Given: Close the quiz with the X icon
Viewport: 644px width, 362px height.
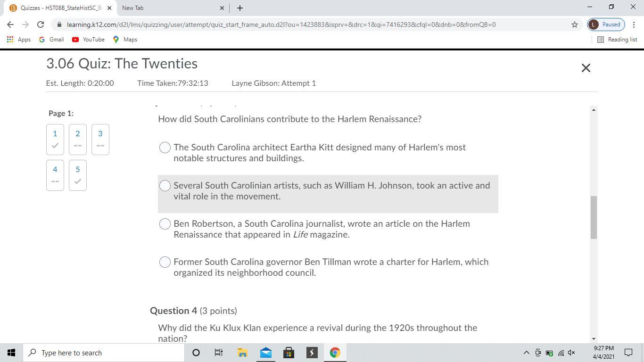Looking at the screenshot, I should [586, 68].
